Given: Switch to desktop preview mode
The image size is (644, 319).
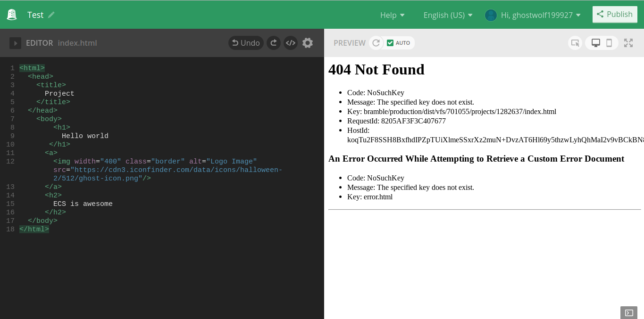Looking at the screenshot, I should [x=596, y=43].
